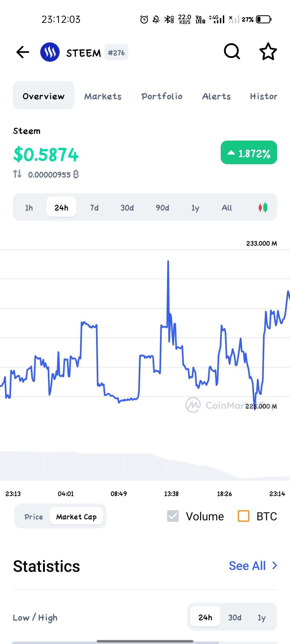This screenshot has height=644, width=290.
Task: Expand Statistics with See All chevron
Action: point(274,565)
